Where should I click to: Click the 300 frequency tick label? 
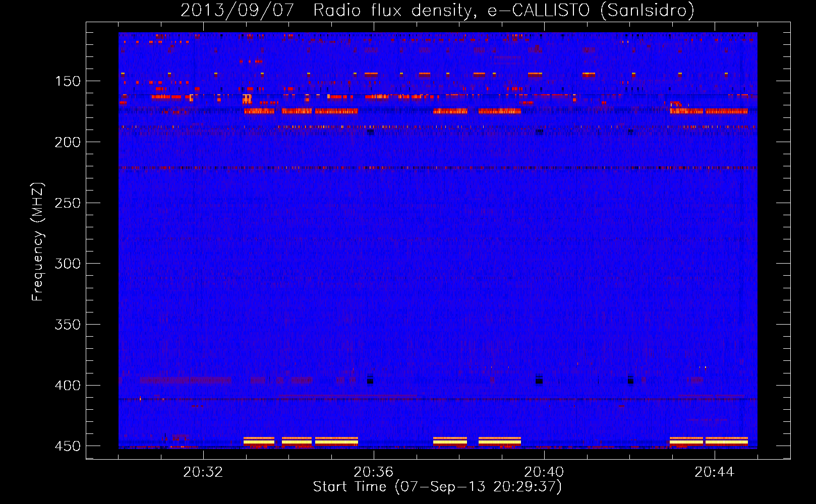pyautogui.click(x=68, y=264)
